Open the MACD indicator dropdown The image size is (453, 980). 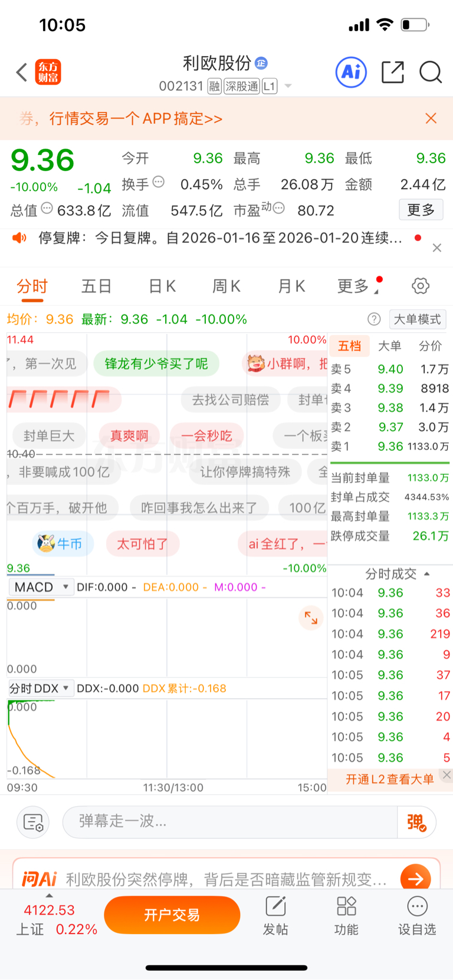point(41,588)
